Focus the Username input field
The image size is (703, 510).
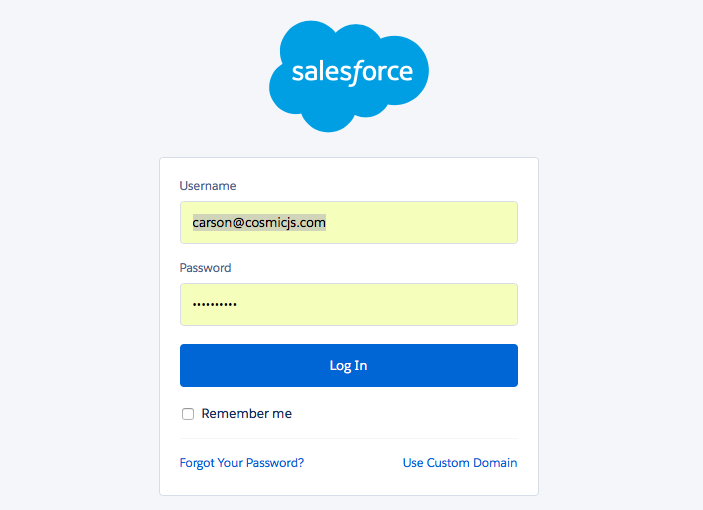coord(420,222)
